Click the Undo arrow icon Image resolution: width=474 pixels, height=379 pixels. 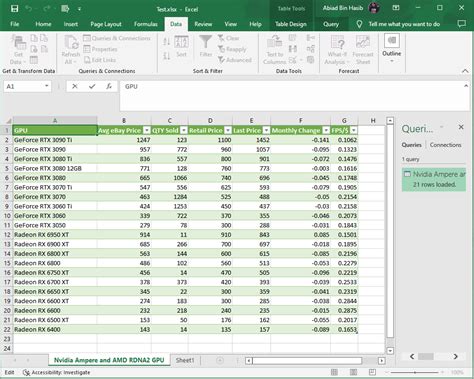tap(29, 9)
